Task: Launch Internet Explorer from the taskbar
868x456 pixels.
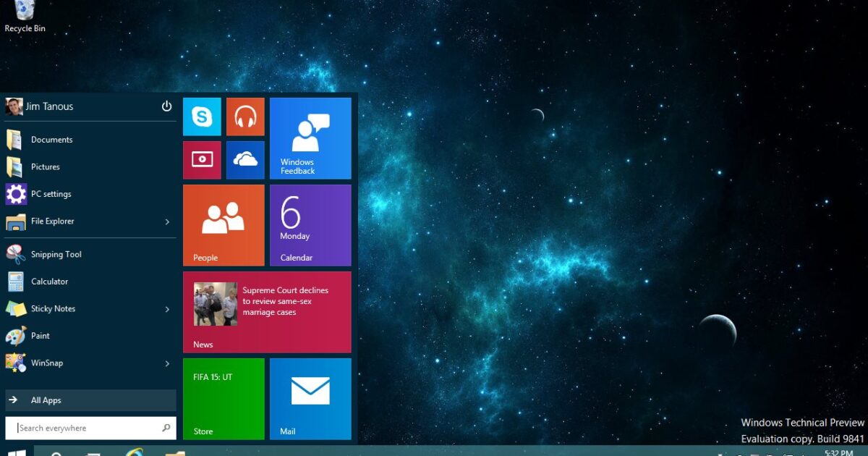Action: pos(134,452)
